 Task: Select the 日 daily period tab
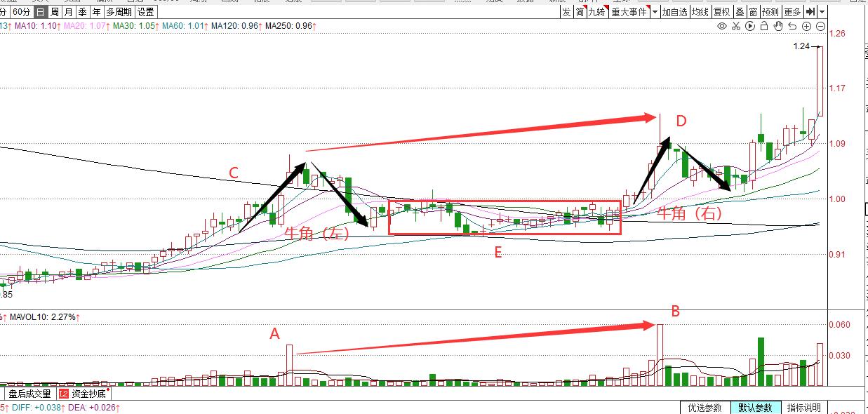pos(40,12)
